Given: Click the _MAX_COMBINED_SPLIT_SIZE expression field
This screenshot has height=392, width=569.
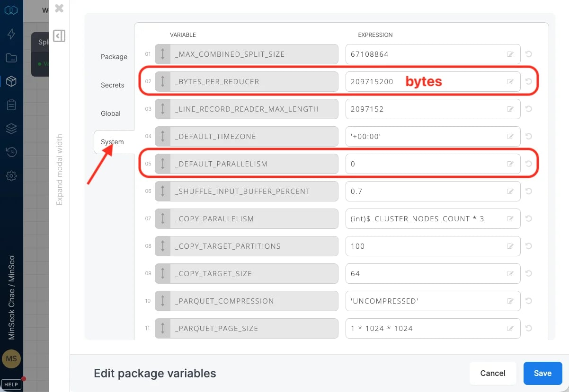Looking at the screenshot, I should (x=433, y=54).
